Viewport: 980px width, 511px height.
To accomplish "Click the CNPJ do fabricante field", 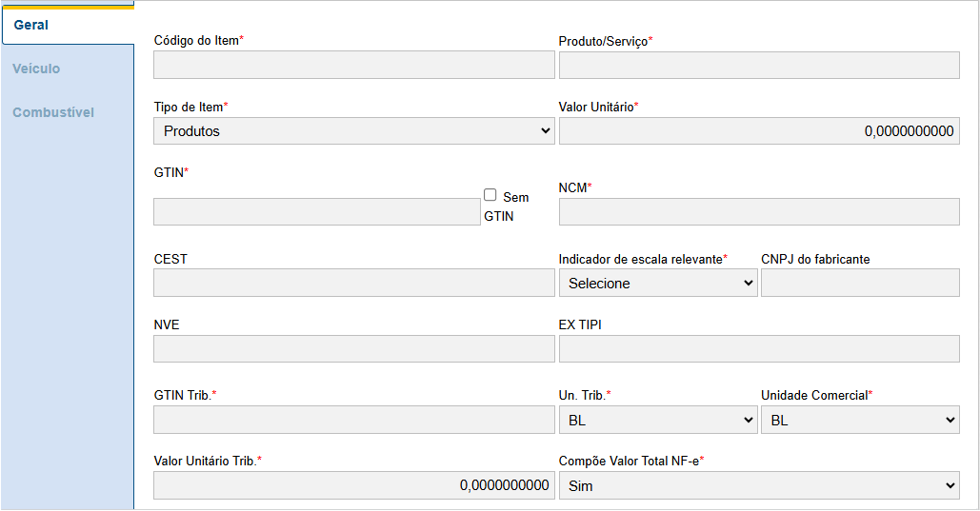I will click(x=860, y=283).
